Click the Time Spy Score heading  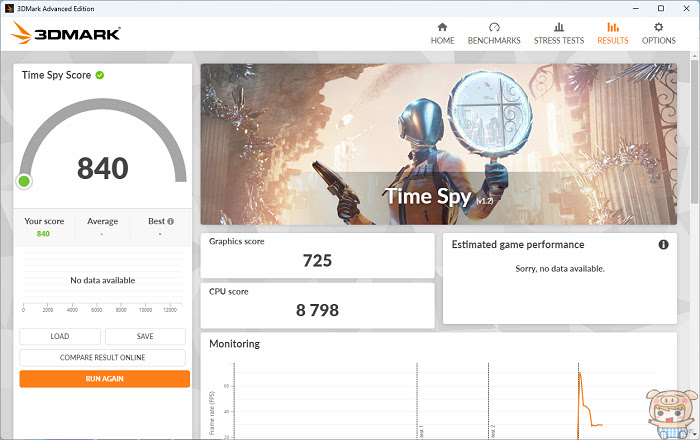click(x=56, y=75)
